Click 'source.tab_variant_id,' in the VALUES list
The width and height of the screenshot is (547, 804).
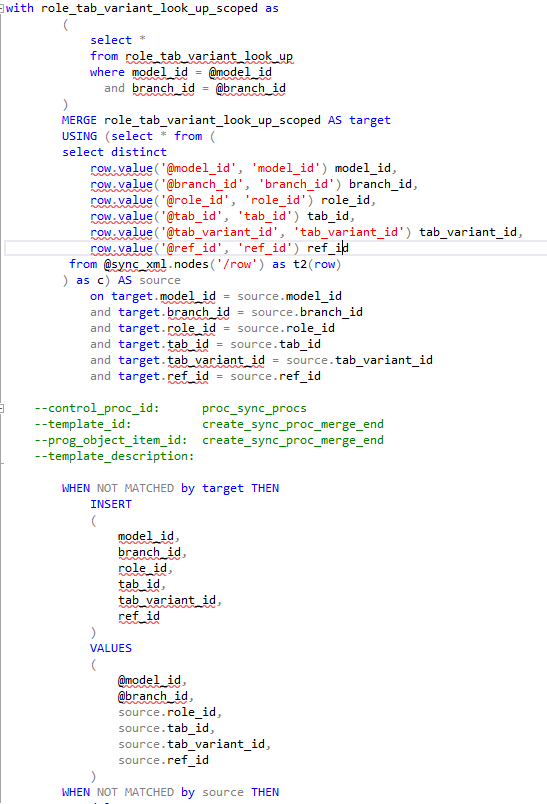tap(194, 744)
